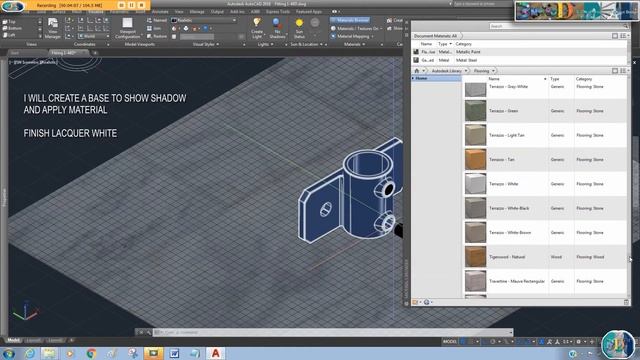Select the Bottom view
The width and height of the screenshot is (640, 360).
click(12, 28)
